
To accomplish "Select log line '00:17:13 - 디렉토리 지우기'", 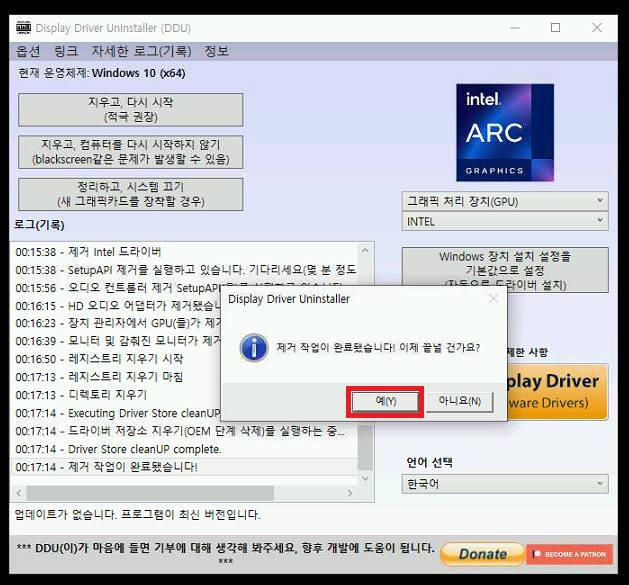I will coord(116,395).
